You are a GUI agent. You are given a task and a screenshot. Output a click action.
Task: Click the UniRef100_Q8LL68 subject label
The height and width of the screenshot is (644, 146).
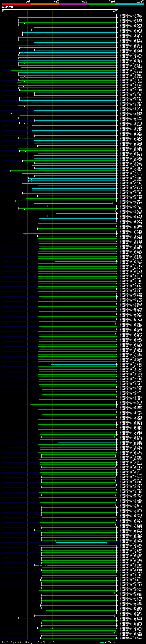(131, 30)
